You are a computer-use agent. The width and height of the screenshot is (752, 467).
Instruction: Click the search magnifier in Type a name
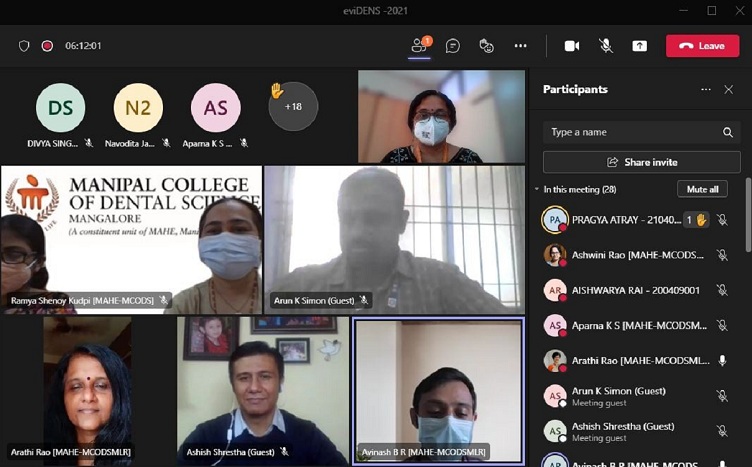(728, 132)
